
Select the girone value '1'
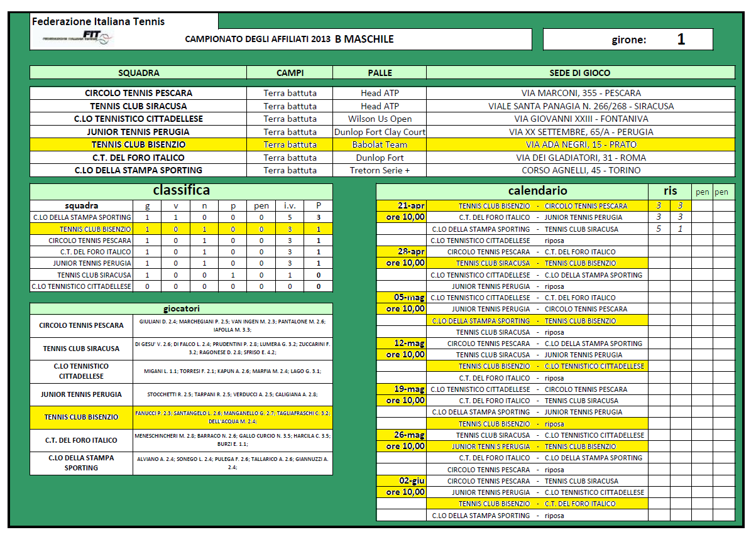pos(681,39)
